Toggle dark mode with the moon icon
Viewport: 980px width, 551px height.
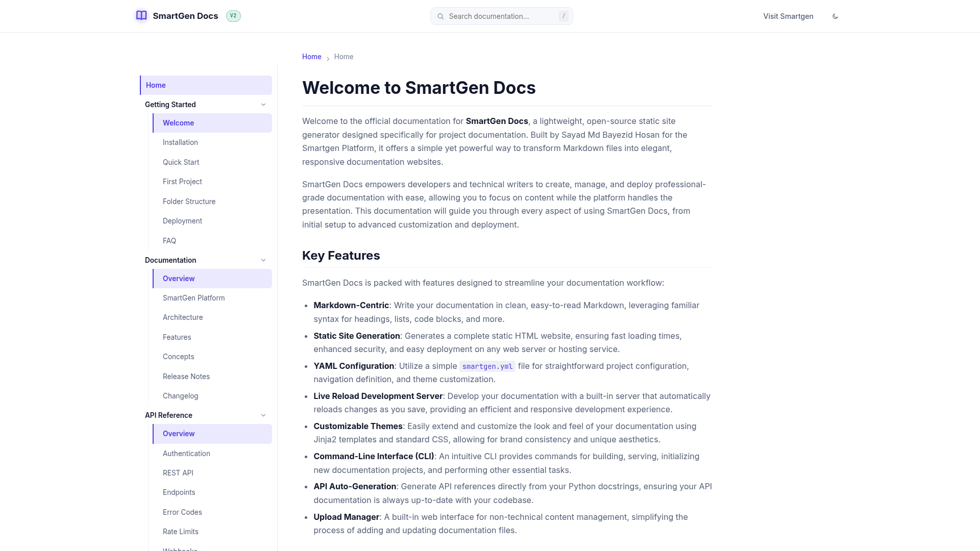(x=835, y=16)
